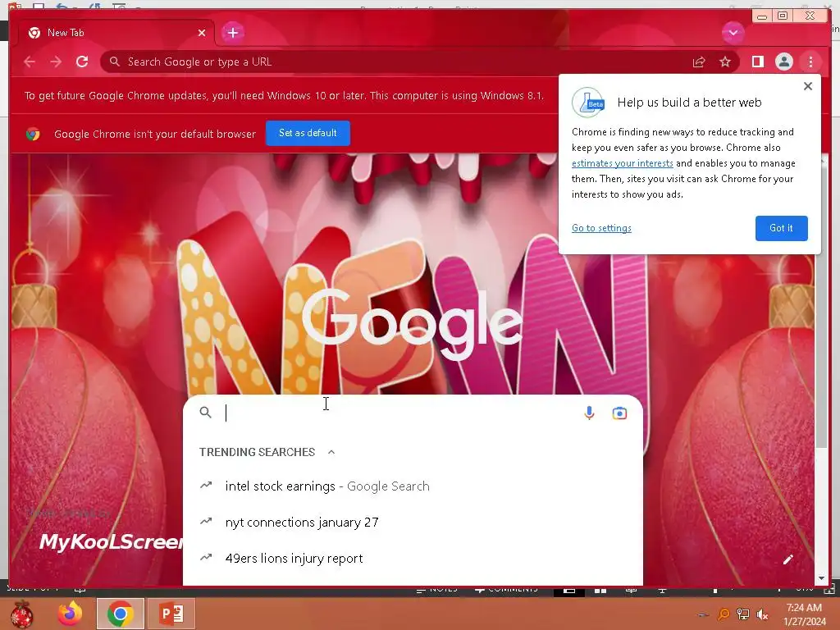Click the Got it button
Screen dimensions: 840x630
(x=781, y=228)
